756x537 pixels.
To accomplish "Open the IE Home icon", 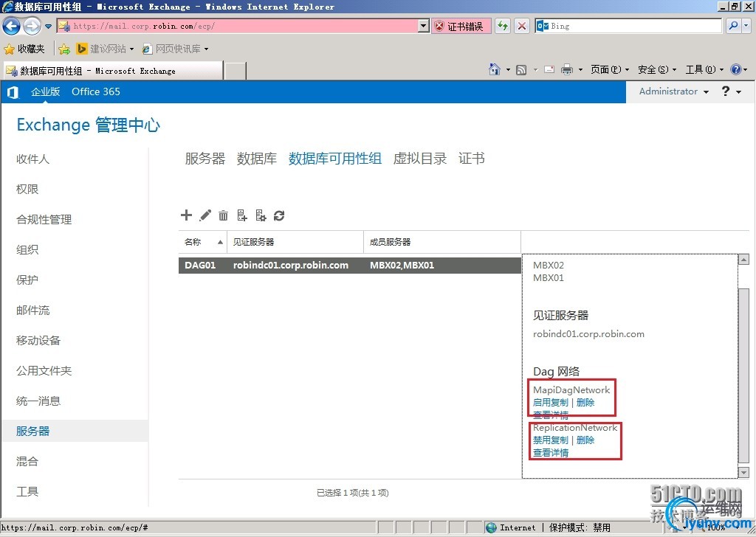I will pyautogui.click(x=494, y=70).
